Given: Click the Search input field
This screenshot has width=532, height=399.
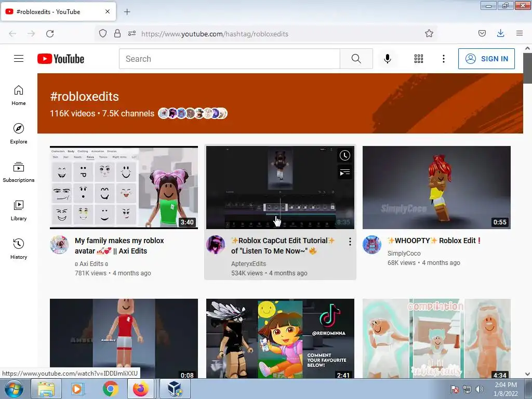Looking at the screenshot, I should [229, 59].
